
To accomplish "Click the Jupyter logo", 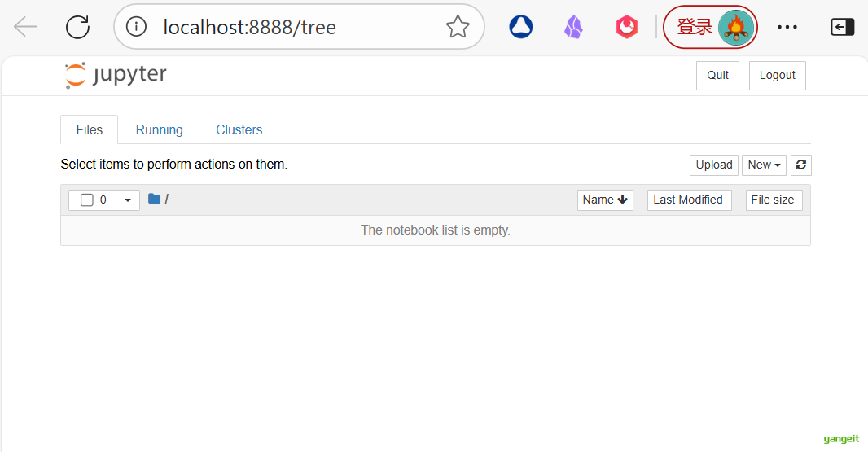I will point(116,75).
